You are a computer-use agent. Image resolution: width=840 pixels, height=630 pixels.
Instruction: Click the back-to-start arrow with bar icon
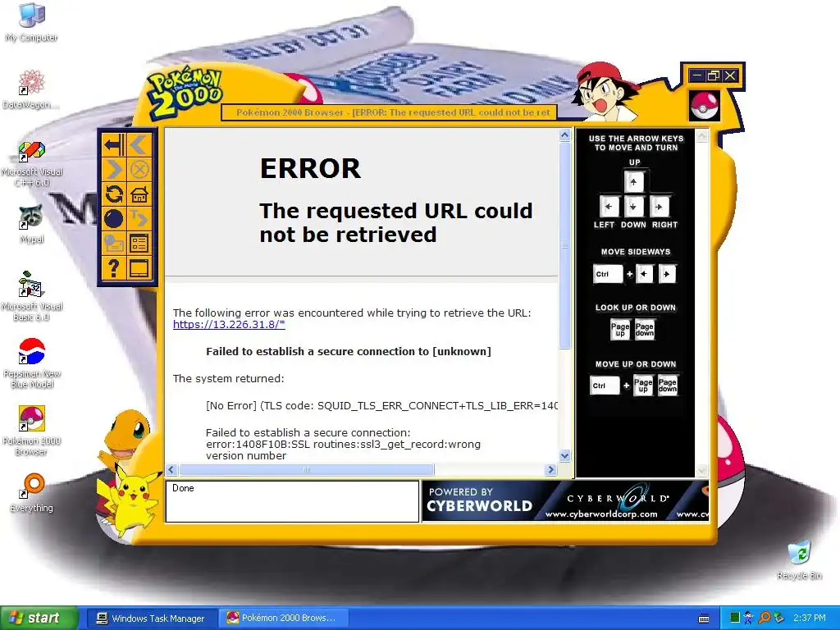click(x=114, y=145)
